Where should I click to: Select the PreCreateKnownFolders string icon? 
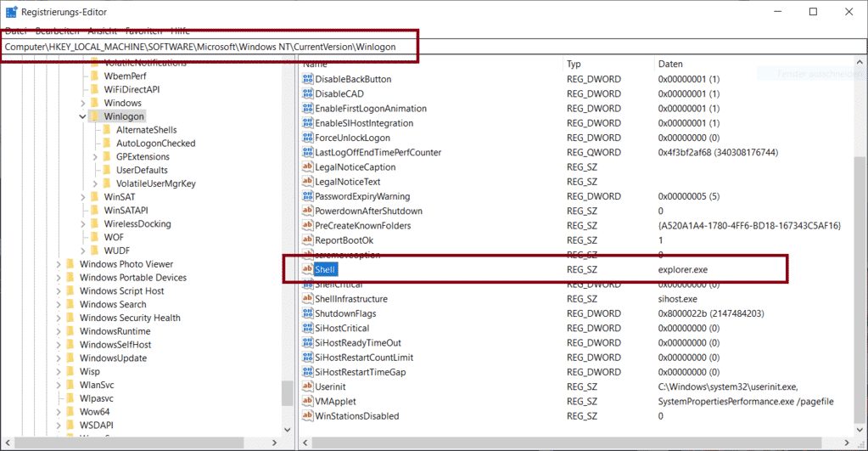pos(307,226)
